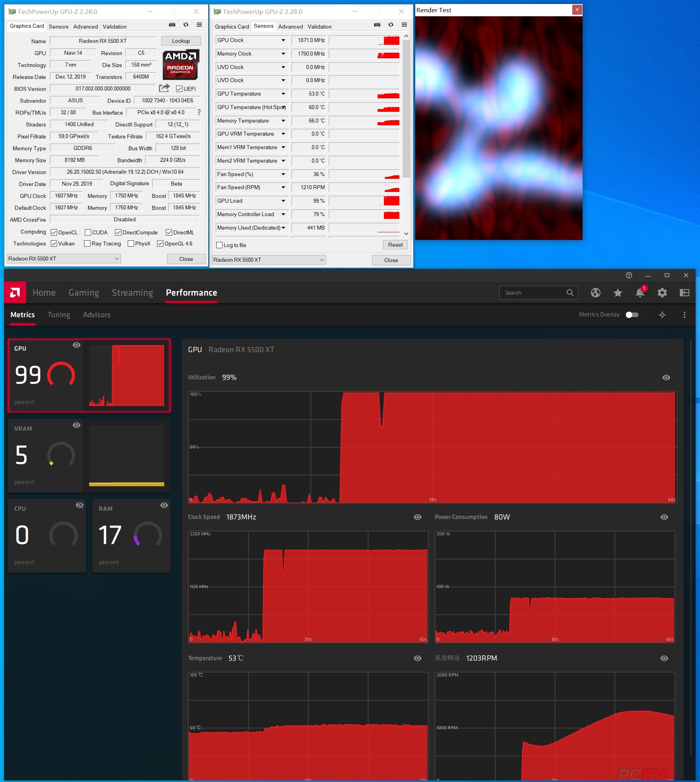
Task: Open the three-dot more options menu
Action: point(684,315)
